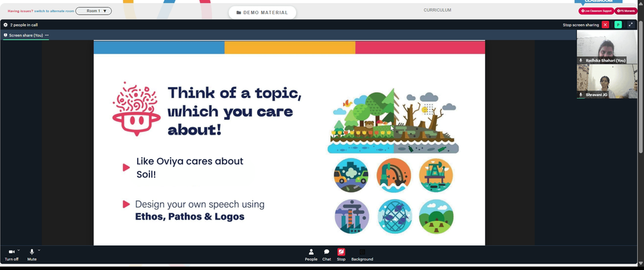Open the Room 1 dropdown
644x270 pixels.
[x=93, y=11]
